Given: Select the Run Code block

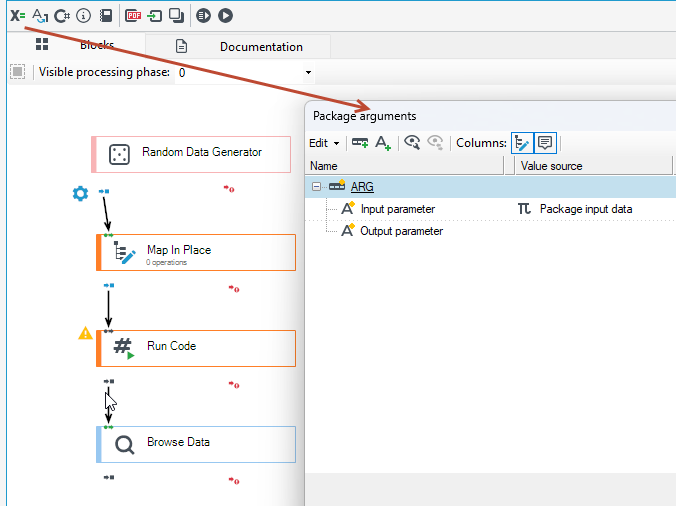Looking at the screenshot, I should tap(196, 349).
